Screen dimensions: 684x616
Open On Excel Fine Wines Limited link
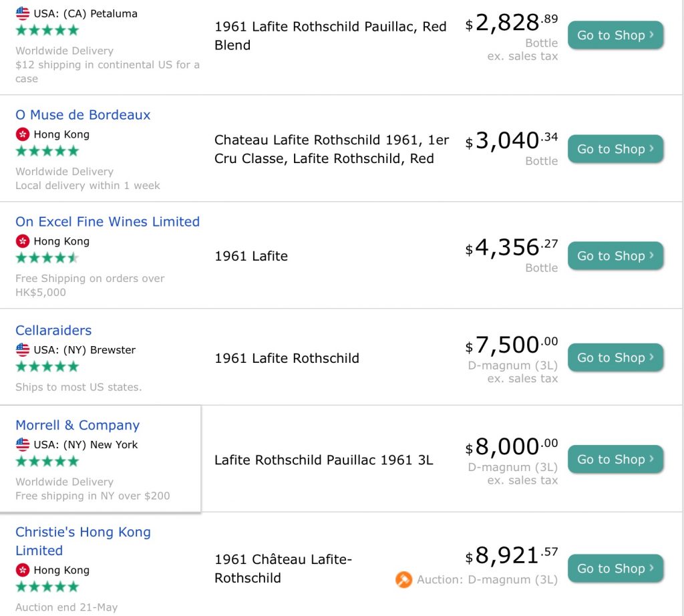click(108, 222)
